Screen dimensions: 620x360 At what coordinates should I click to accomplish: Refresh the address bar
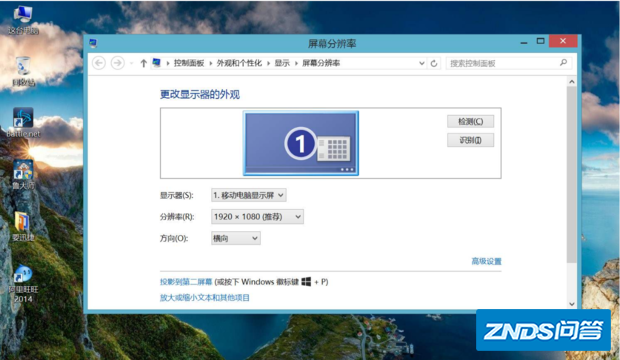(x=434, y=63)
